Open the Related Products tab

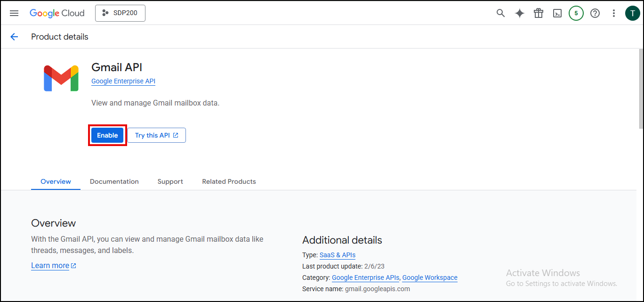coord(229,181)
